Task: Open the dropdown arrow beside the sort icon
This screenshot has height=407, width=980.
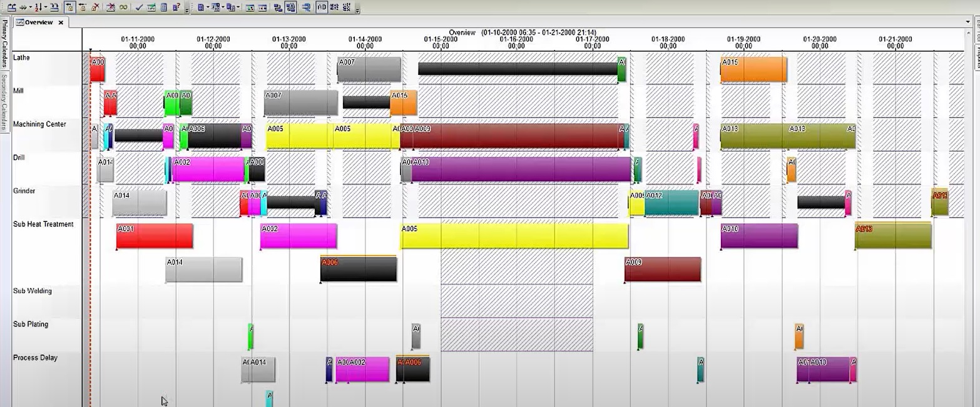Action: tap(46, 7)
